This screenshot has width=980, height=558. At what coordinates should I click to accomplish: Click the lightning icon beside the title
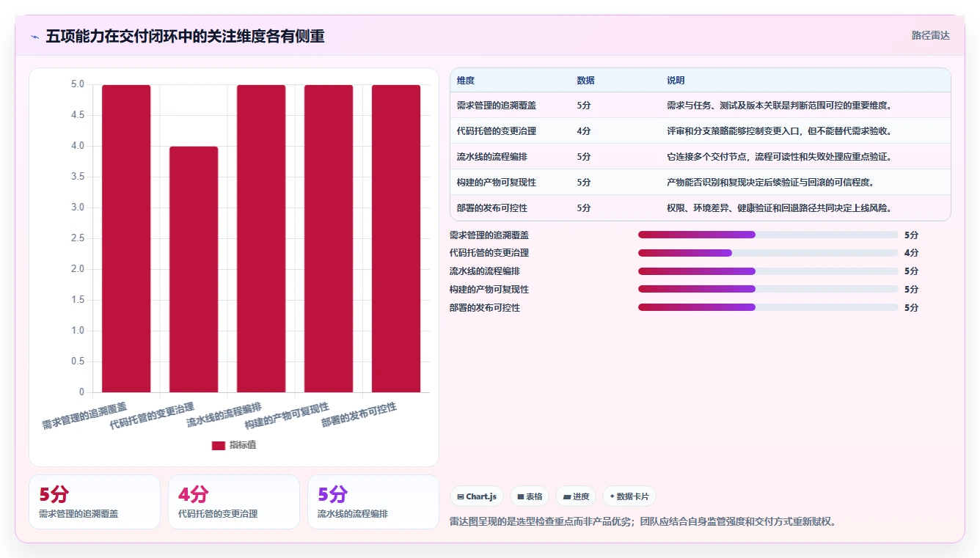click(34, 36)
